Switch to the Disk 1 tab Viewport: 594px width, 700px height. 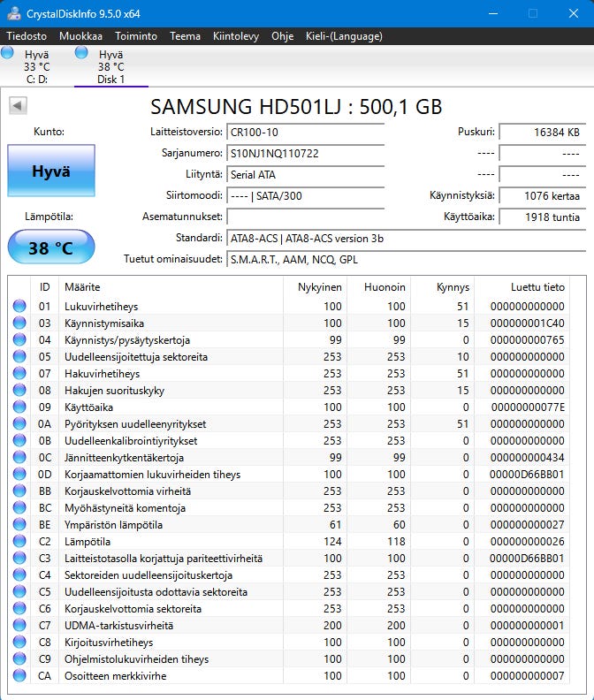[x=110, y=66]
